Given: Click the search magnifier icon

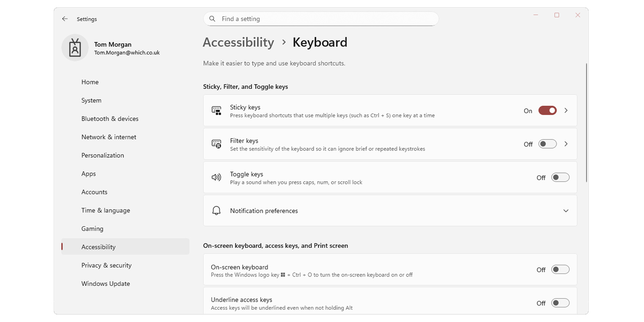Looking at the screenshot, I should tap(212, 19).
